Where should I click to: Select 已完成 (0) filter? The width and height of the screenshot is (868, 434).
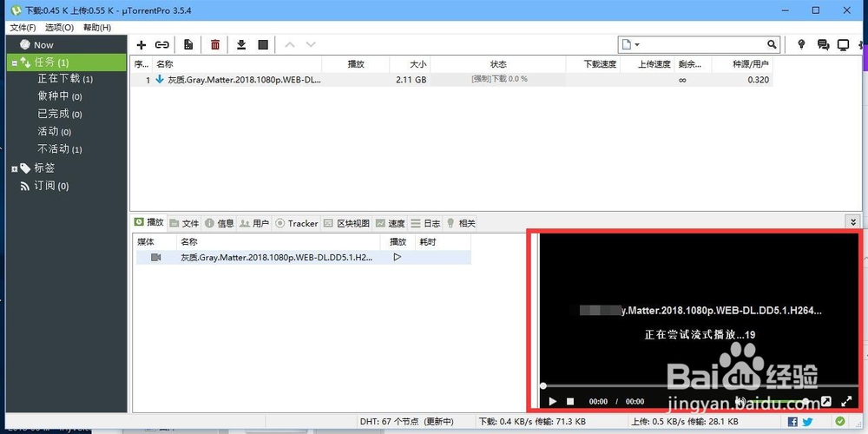60,114
